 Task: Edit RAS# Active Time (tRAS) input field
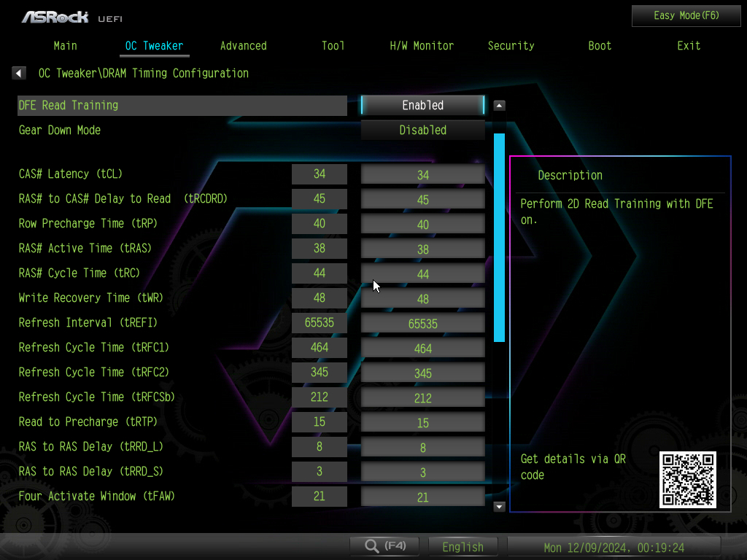(422, 249)
